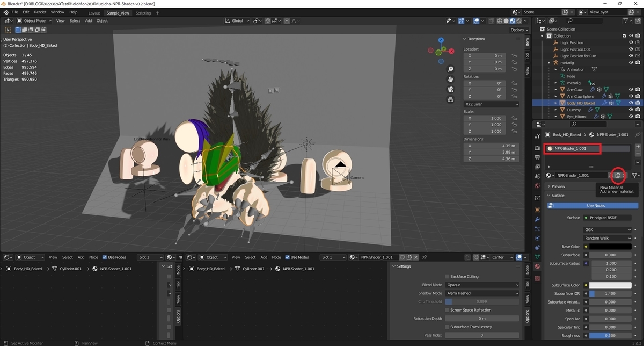Add a material slot with plus button
This screenshot has width=644, height=346.
pos(638,147)
